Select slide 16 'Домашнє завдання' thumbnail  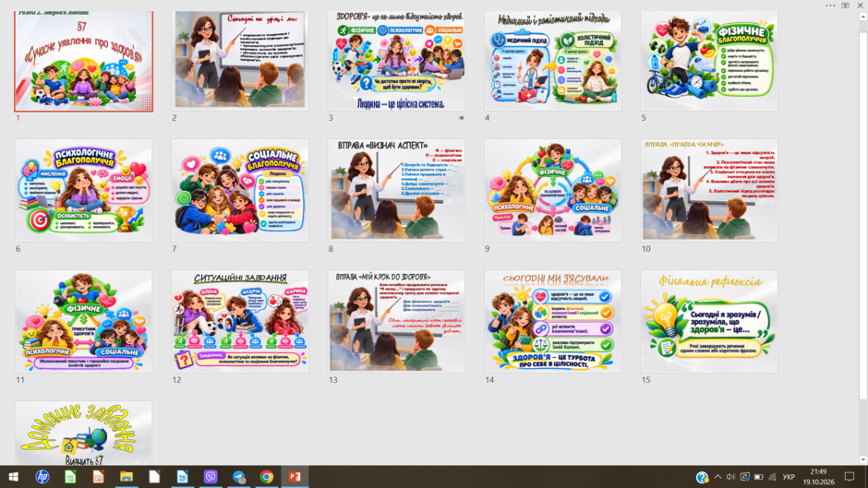click(x=84, y=434)
